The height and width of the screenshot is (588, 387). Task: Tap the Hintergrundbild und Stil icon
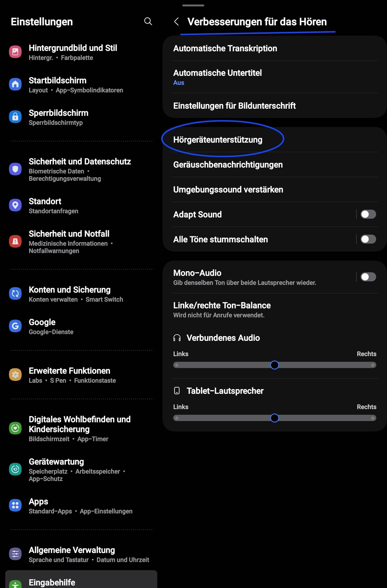[x=15, y=52]
